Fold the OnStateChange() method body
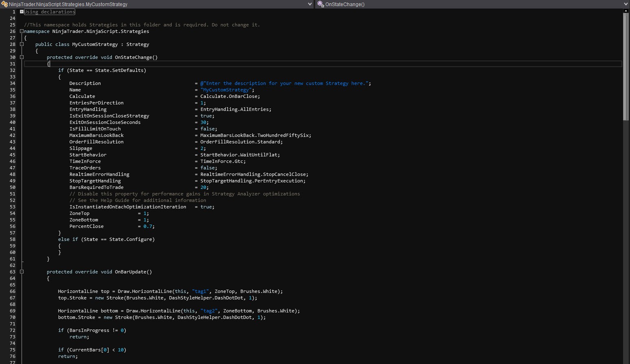The height and width of the screenshot is (364, 630). [x=22, y=57]
